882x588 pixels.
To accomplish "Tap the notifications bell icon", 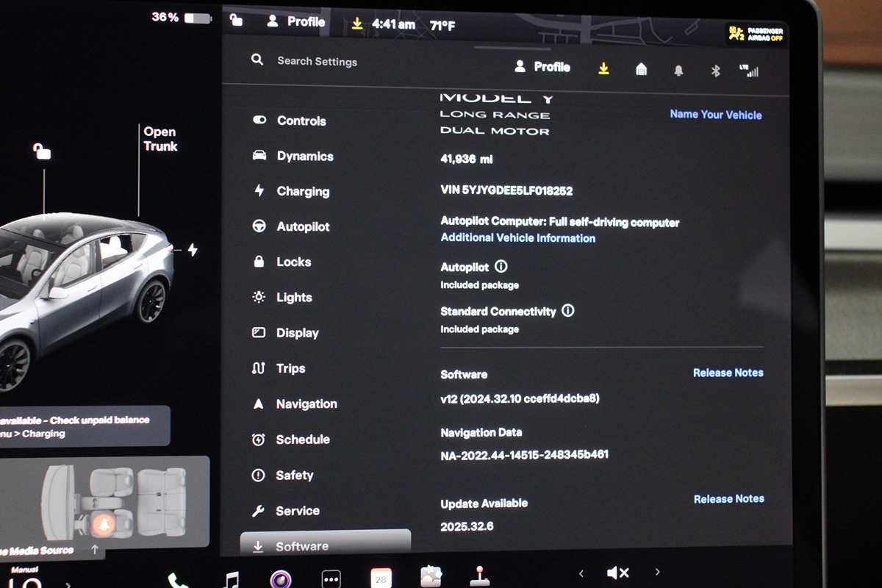I will [678, 71].
